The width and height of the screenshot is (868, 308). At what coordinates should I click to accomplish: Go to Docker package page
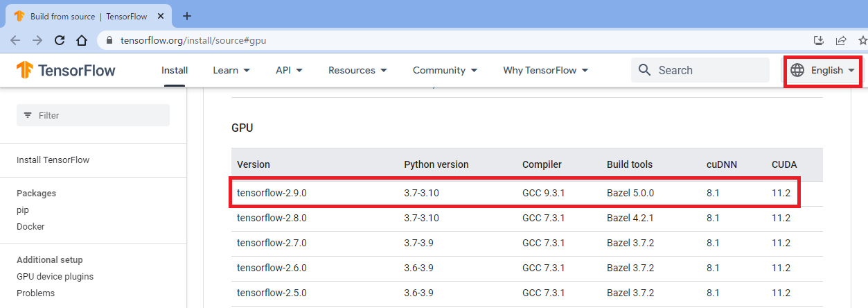click(x=30, y=226)
